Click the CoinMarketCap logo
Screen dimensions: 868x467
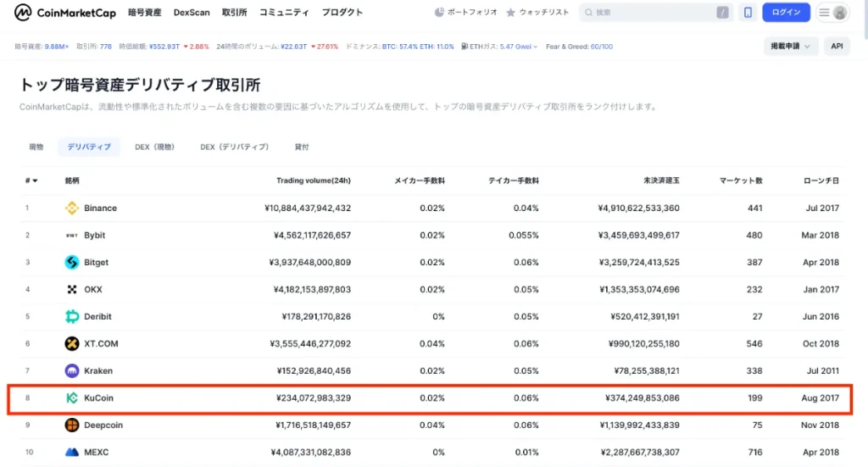(x=65, y=12)
